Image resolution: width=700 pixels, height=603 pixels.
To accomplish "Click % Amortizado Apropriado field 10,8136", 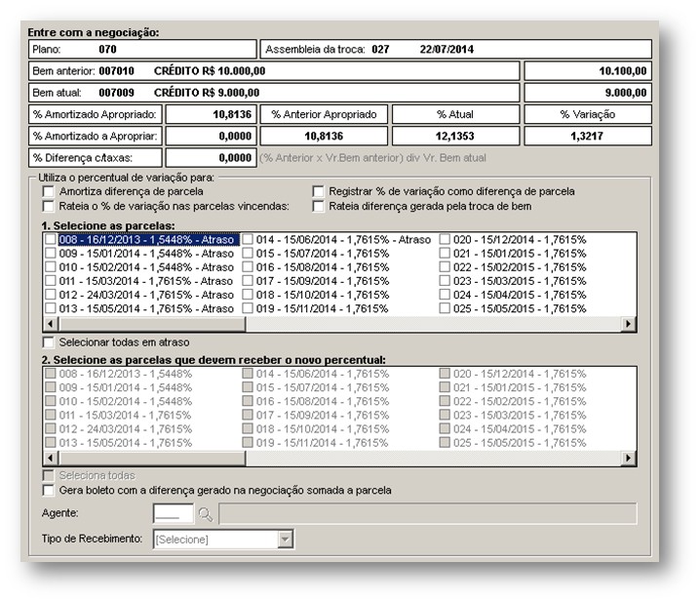I will pyautogui.click(x=212, y=114).
